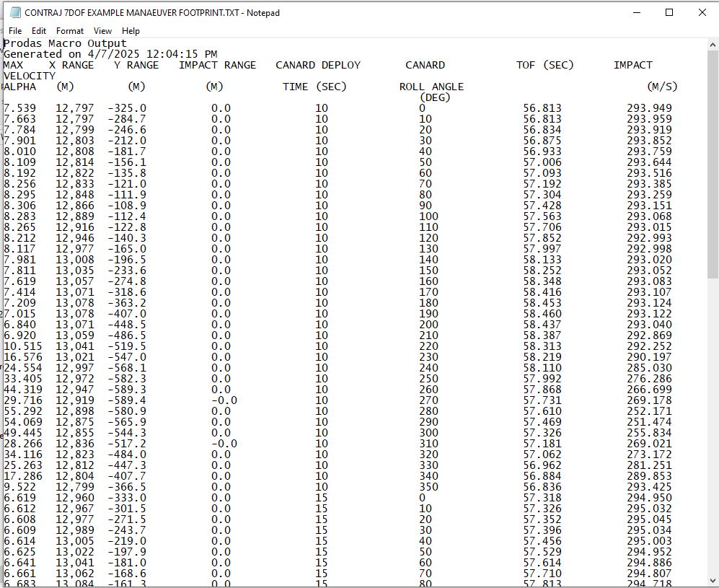Open the Help menu
This screenshot has height=588, width=719.
coord(131,31)
